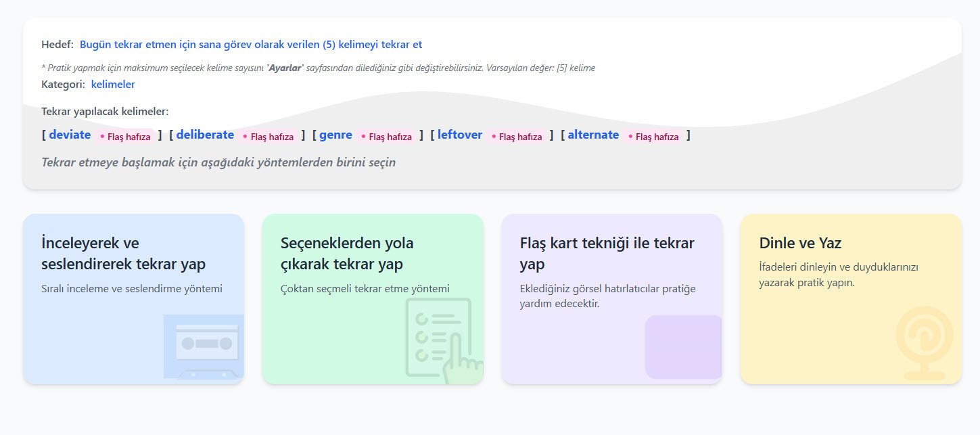Image resolution: width=980 pixels, height=435 pixels.
Task: Open the word link 'deliberate'
Action: [x=205, y=135]
